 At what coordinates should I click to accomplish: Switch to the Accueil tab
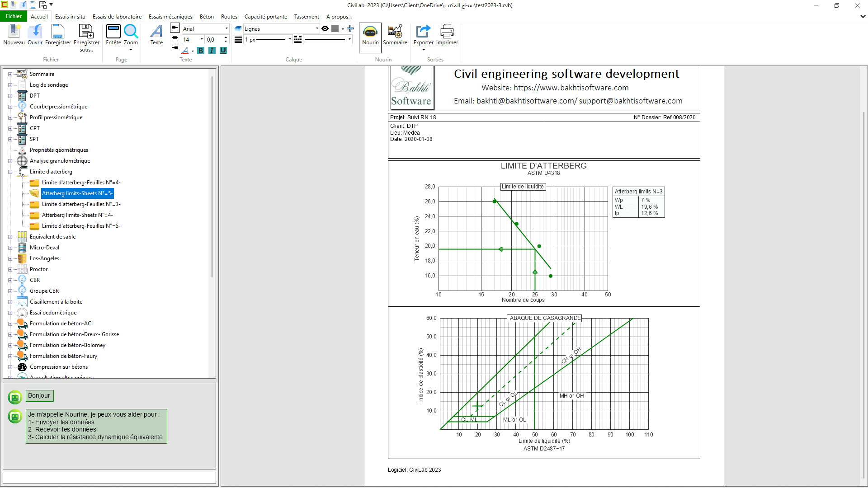coord(39,17)
